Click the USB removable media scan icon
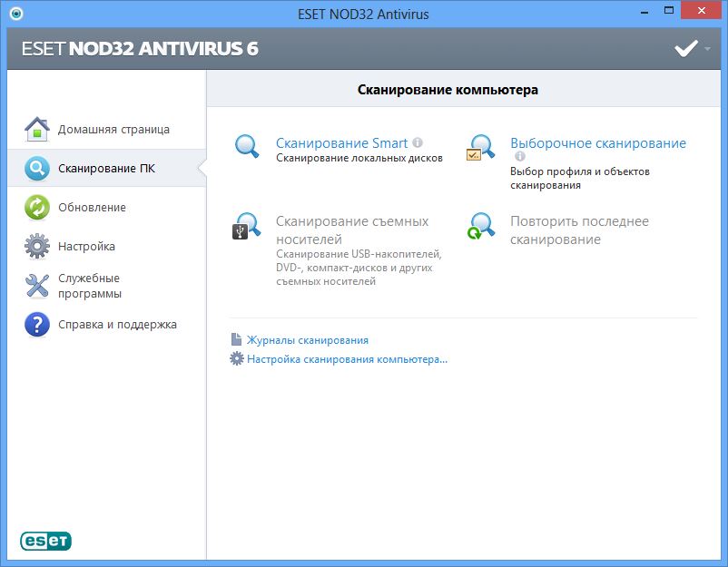 247,226
